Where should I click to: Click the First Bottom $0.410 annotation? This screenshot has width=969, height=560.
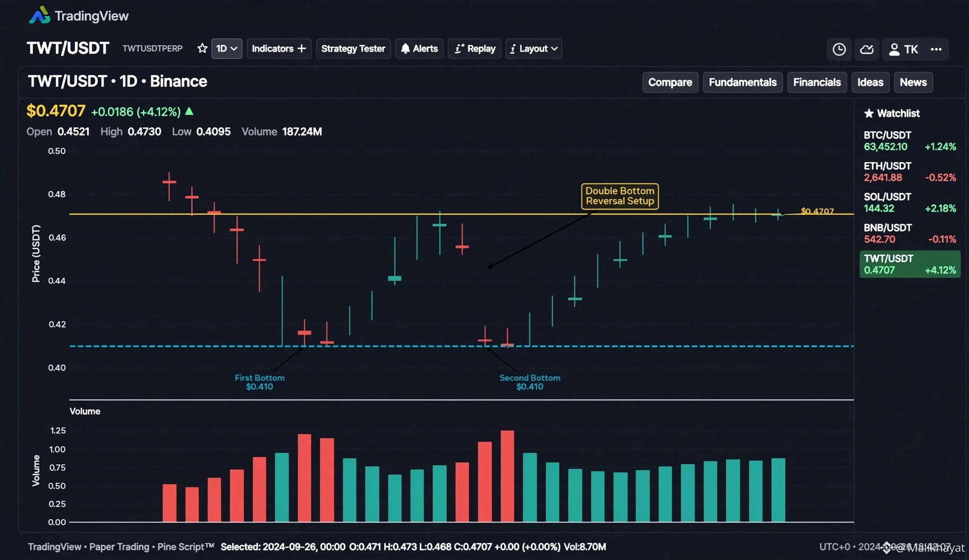(259, 382)
